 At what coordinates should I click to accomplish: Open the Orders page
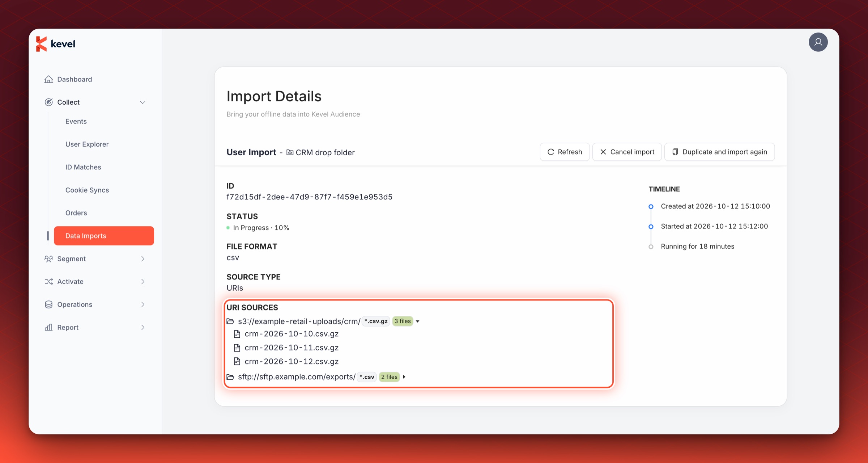pos(76,213)
